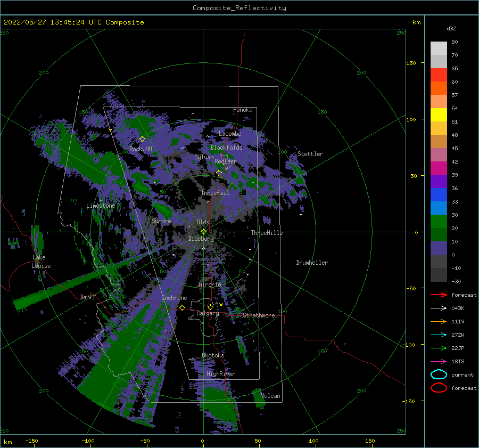Screen dimensions: 479x448
Task: Select the light blue 33 dBZ swatch
Action: [x=439, y=208]
